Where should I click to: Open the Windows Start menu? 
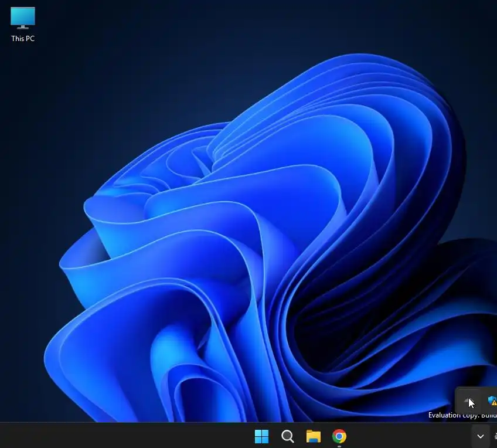(261, 436)
